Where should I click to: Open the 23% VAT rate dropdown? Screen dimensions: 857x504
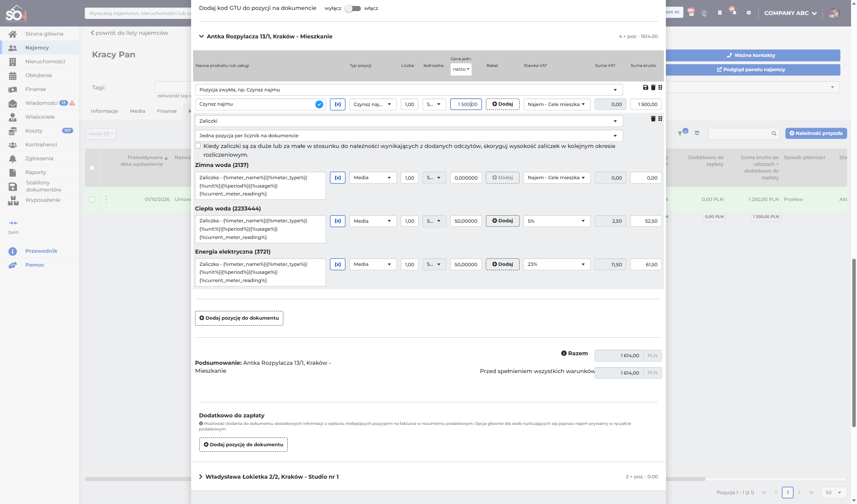(x=557, y=264)
